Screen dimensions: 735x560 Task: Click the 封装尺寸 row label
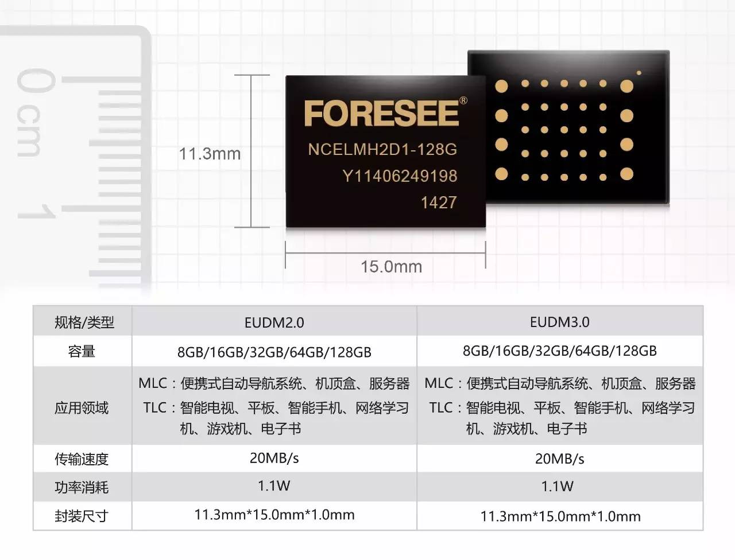[x=82, y=516]
